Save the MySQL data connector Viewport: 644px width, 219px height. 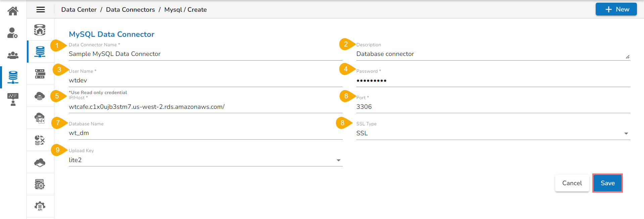(607, 183)
